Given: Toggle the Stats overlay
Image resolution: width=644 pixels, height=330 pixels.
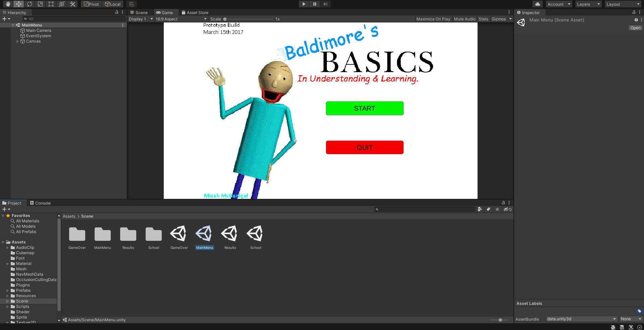Looking at the screenshot, I should (x=483, y=19).
